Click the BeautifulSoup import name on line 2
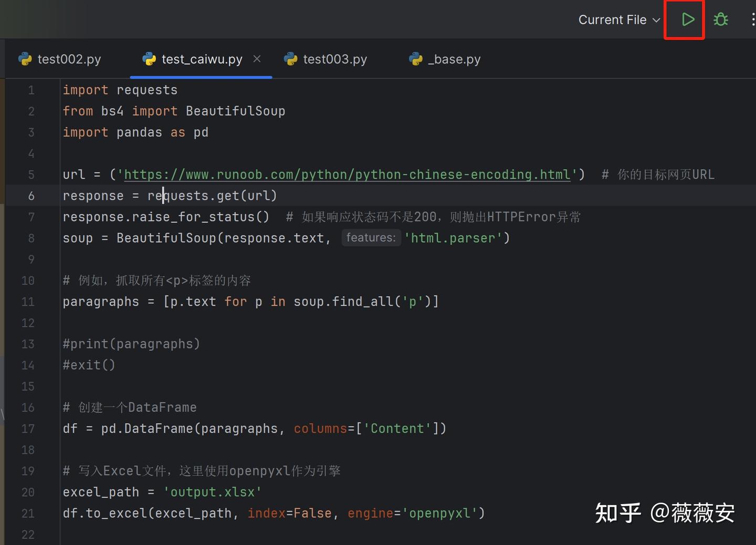The width and height of the screenshot is (756, 545). pyautogui.click(x=235, y=111)
